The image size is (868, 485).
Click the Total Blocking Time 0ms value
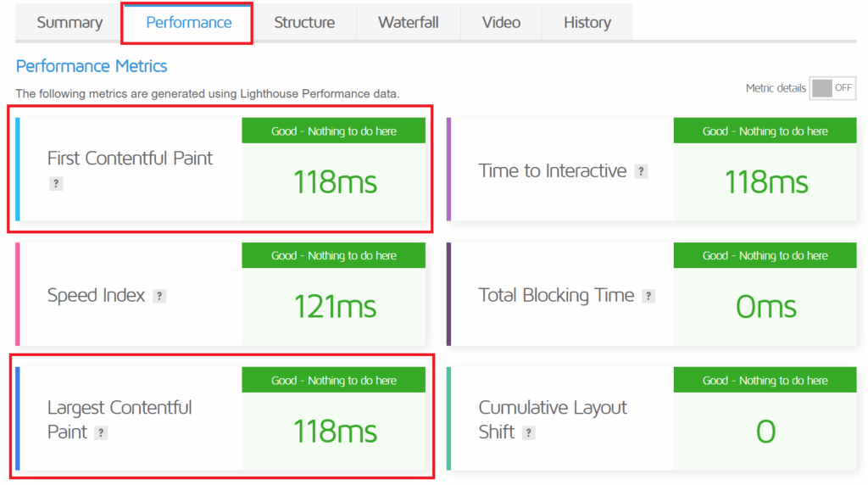point(765,307)
